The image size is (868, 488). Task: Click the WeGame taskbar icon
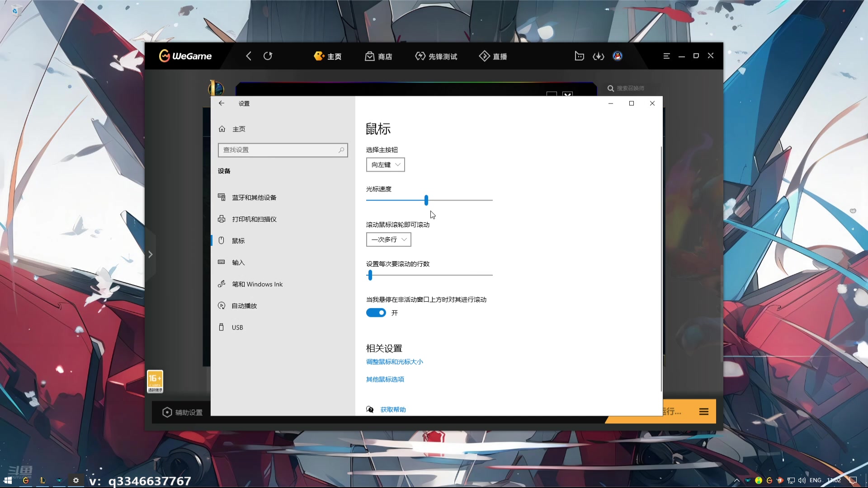click(x=26, y=480)
